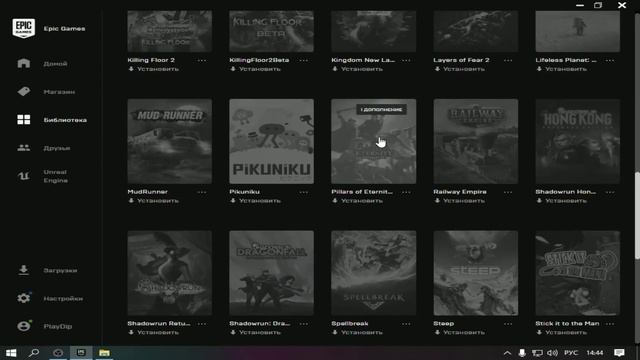Open options menu for Shadowrun Hong Kong
Viewport: 640px width, 360px height.
pos(610,192)
